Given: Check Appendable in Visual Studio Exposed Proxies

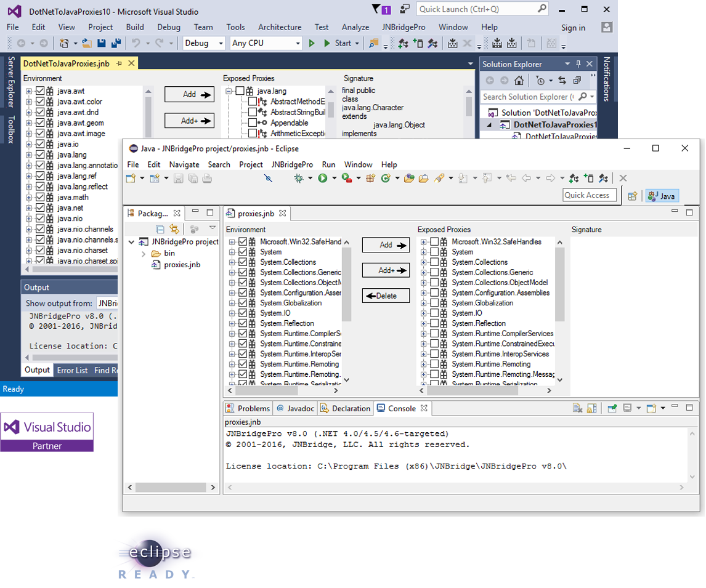Looking at the screenshot, I should (x=253, y=123).
